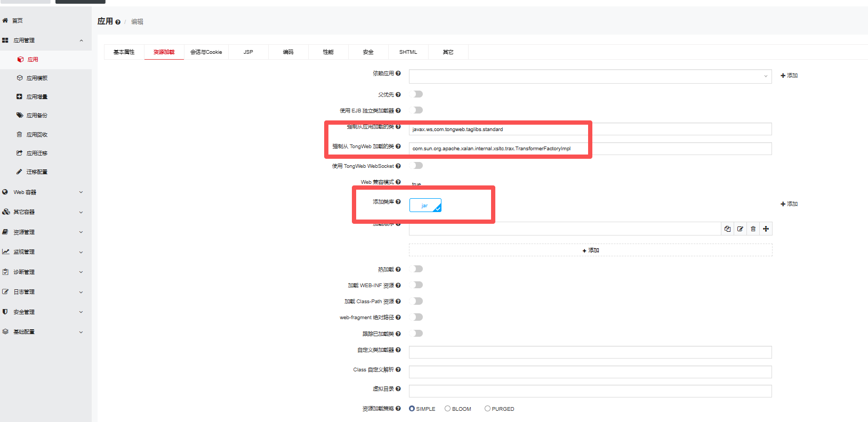
Task: Select the BLOOM radio option
Action: 448,409
